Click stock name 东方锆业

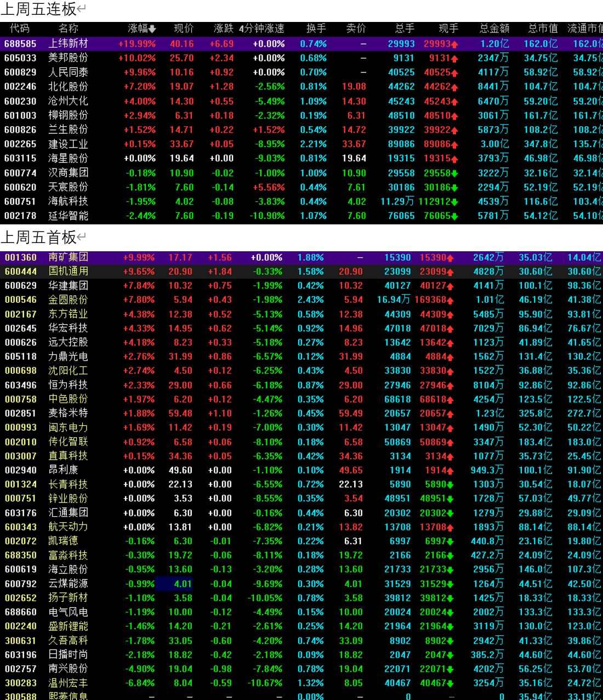coord(68,314)
